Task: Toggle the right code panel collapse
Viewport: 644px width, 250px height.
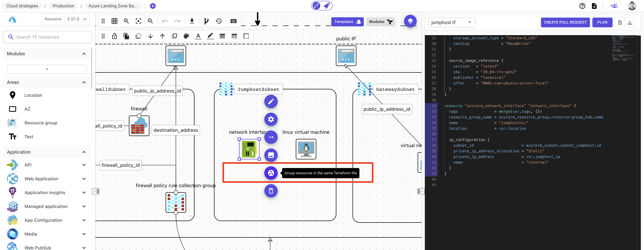Action: (421, 191)
